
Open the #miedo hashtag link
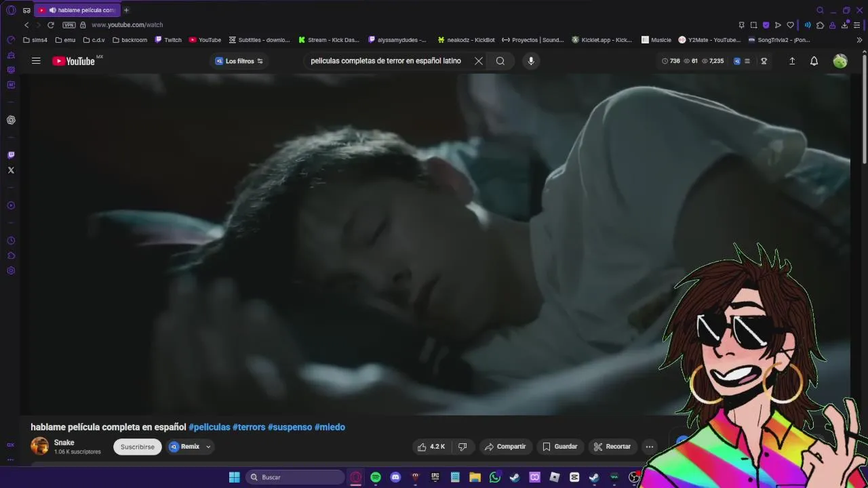pyautogui.click(x=330, y=427)
